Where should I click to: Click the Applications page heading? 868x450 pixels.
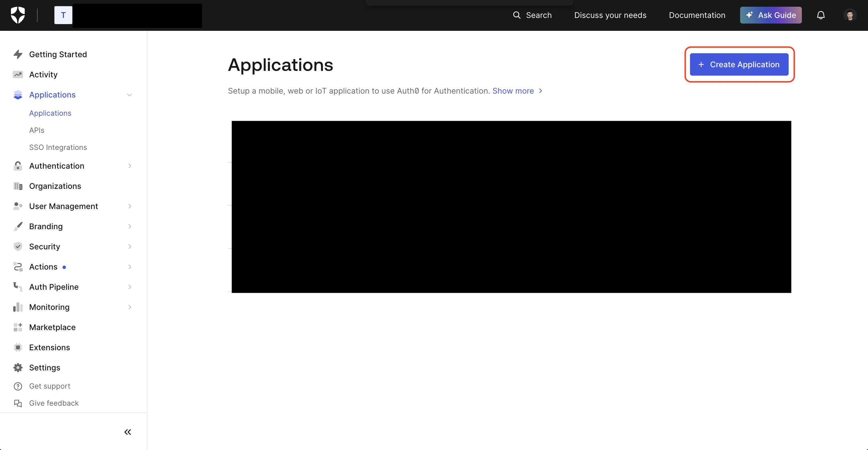[280, 65]
